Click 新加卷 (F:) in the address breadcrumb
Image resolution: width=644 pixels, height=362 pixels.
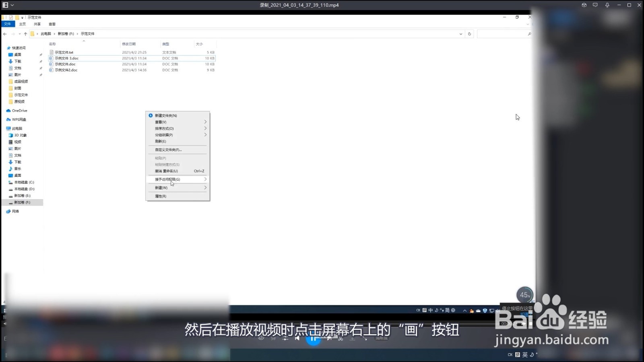66,34
